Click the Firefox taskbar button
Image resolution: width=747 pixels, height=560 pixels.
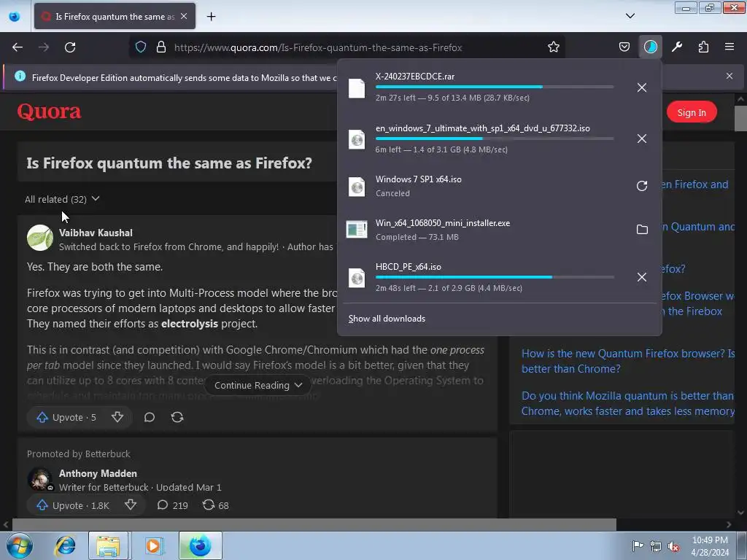click(200, 545)
